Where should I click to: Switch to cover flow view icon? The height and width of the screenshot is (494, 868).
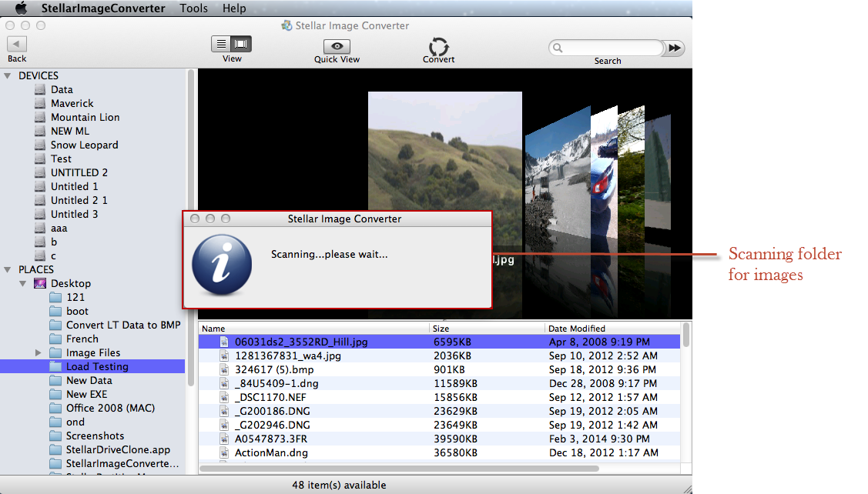(241, 44)
